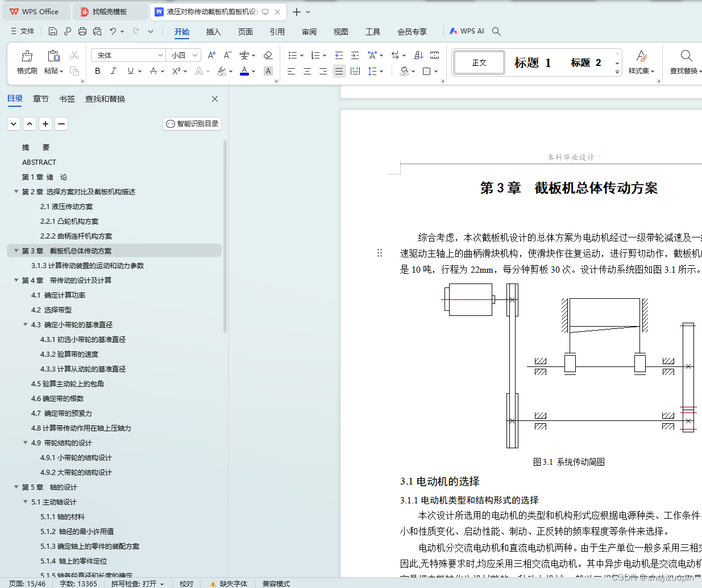Click the search magnifier next to WPS AI
The width and height of the screenshot is (702, 588).
496,31
